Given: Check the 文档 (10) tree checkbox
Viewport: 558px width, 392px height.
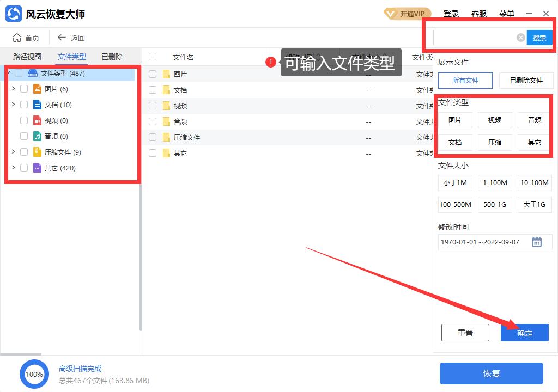Looking at the screenshot, I should 24,105.
